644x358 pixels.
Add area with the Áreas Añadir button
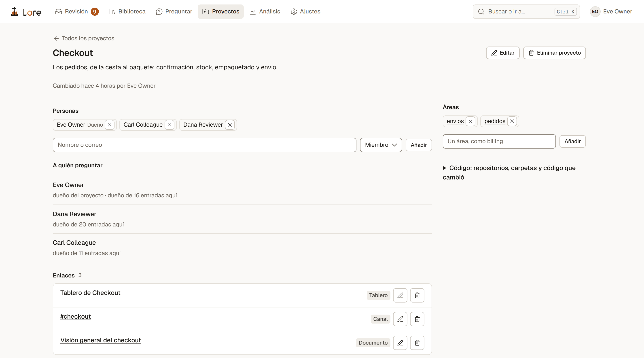(x=572, y=141)
